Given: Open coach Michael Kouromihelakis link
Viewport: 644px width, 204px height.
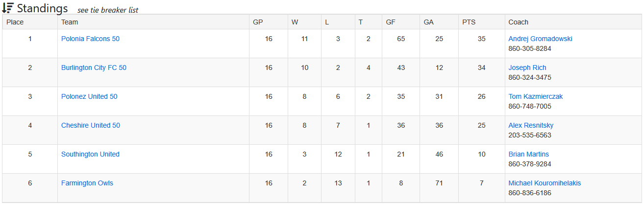Looking at the screenshot, I should (x=545, y=183).
